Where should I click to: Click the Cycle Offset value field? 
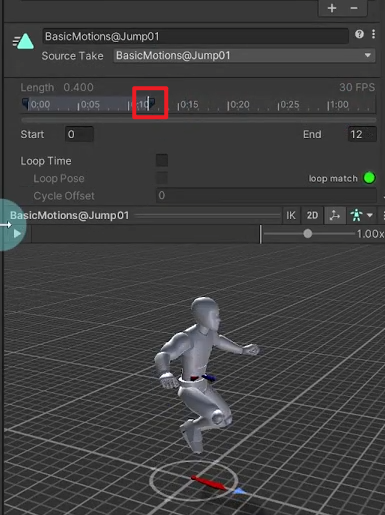click(x=266, y=195)
